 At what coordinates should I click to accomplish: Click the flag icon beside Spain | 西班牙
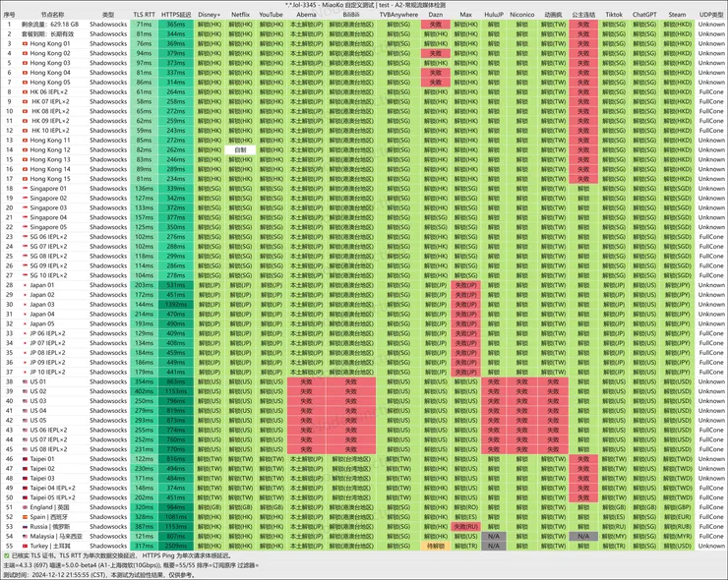tap(25, 517)
